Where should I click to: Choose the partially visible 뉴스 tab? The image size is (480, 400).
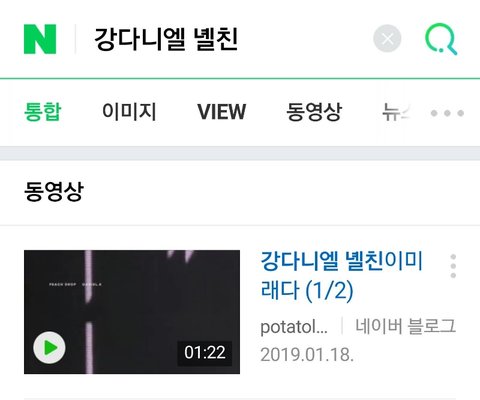tap(396, 111)
